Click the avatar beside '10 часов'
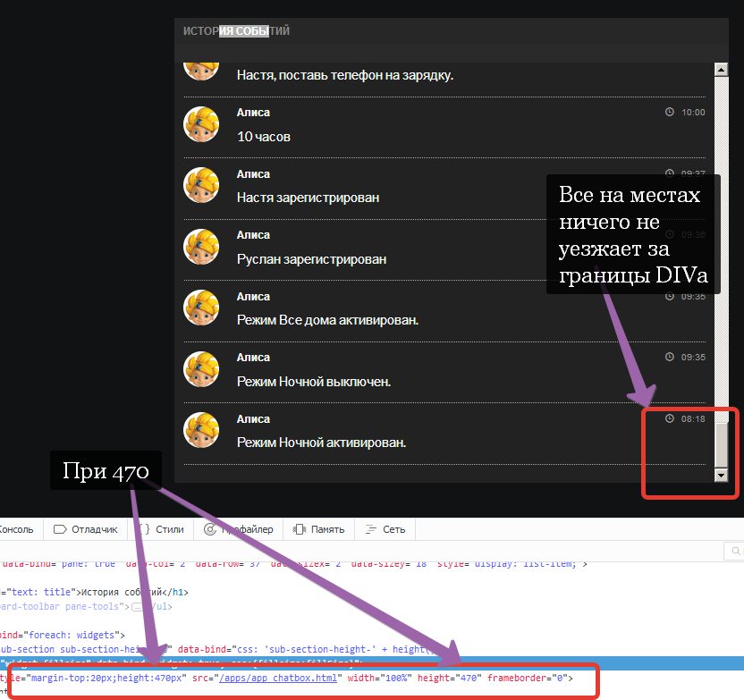744x700 pixels. tap(201, 124)
